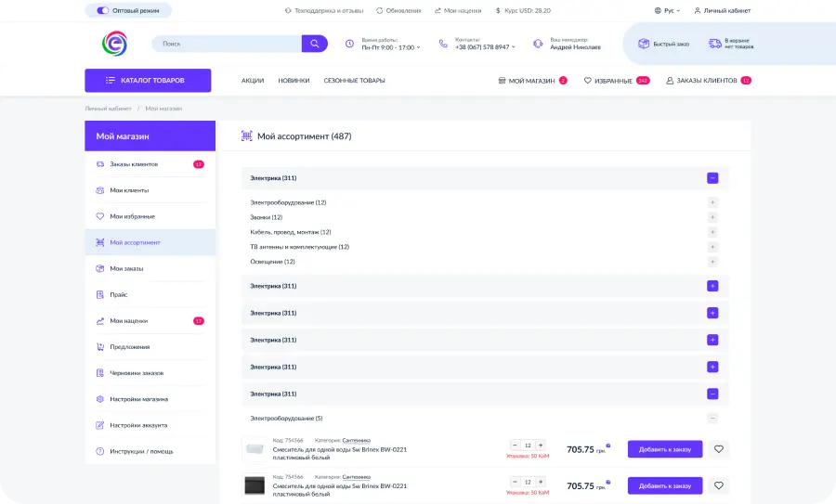Open Черновики заказов sidebar item
The height and width of the screenshot is (504, 836).
pos(150,373)
